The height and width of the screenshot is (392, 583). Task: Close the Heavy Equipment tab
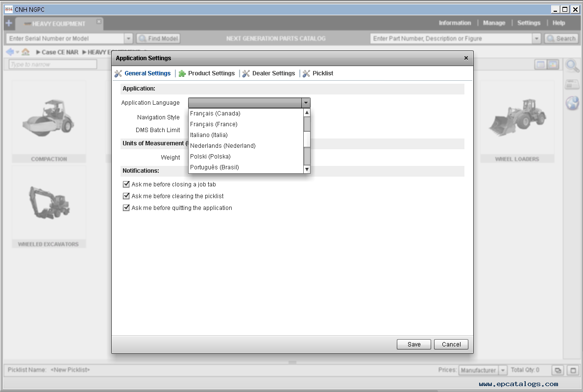coord(98,22)
